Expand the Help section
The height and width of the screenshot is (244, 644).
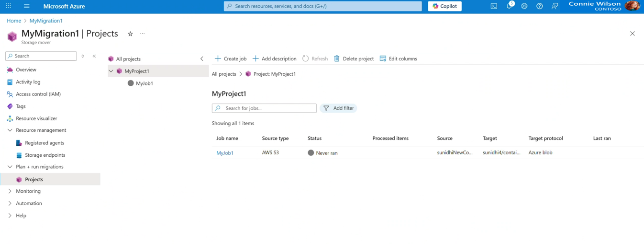10,216
